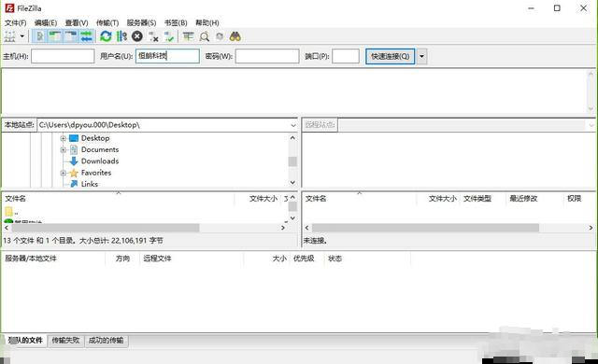Open the 书签(B) menu
The height and width of the screenshot is (364, 598).
(176, 22)
